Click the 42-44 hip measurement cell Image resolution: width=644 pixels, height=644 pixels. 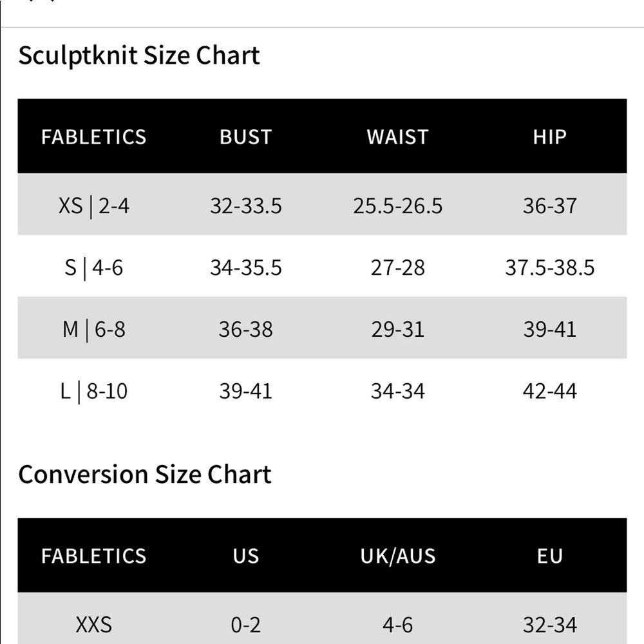pos(549,391)
